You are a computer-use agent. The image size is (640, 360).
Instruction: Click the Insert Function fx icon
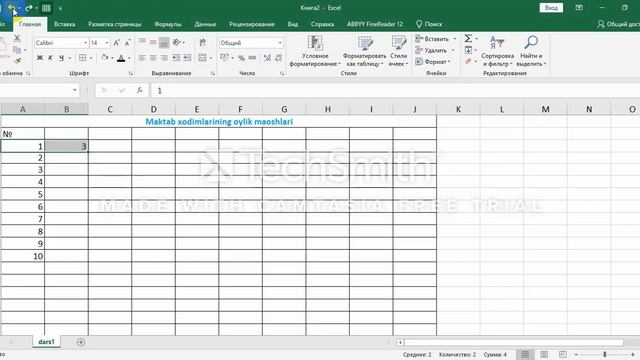140,90
